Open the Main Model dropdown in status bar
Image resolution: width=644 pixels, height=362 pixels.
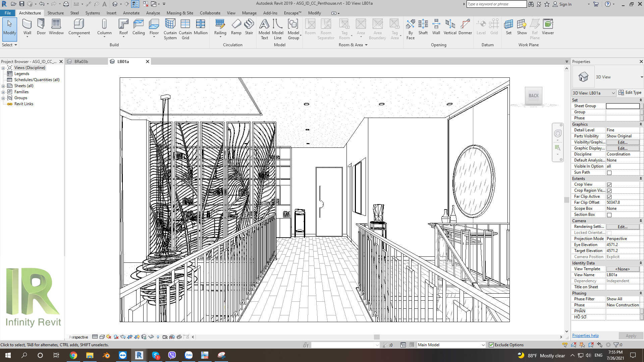tap(482, 345)
